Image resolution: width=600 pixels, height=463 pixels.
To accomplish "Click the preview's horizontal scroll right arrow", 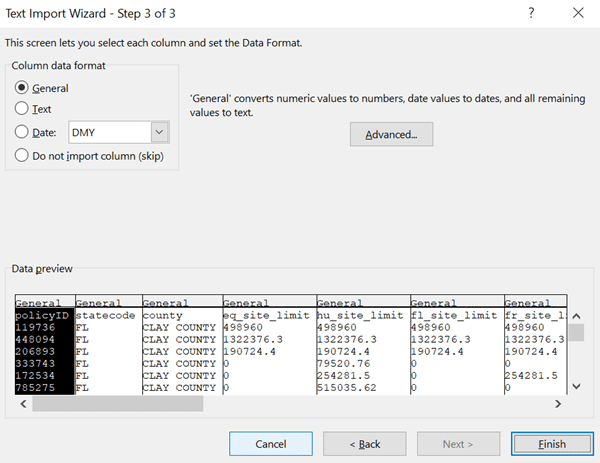I will (x=560, y=403).
